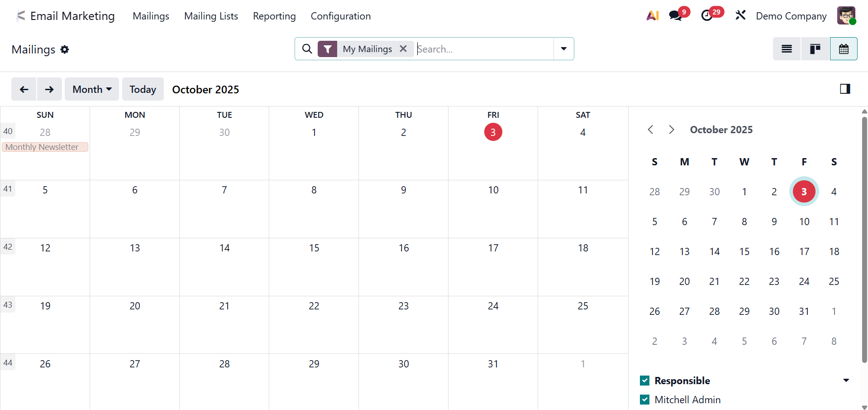
Task: Switch to kanban view
Action: pos(815,49)
